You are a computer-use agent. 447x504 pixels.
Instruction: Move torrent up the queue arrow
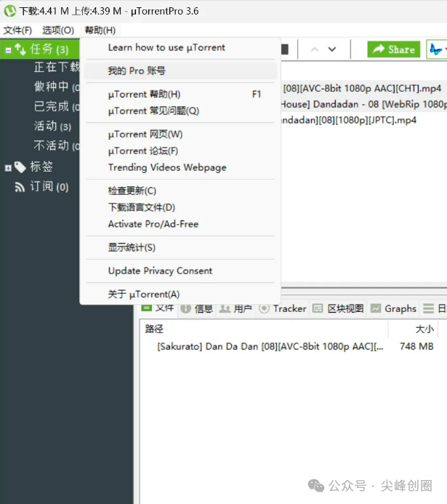click(x=315, y=49)
